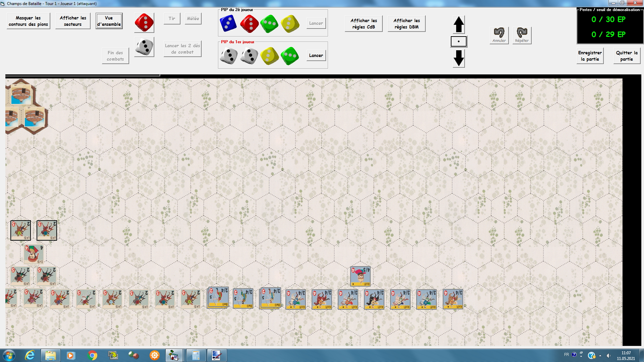The image size is (644, 362).
Task: Click the red combat die
Action: coord(144,22)
